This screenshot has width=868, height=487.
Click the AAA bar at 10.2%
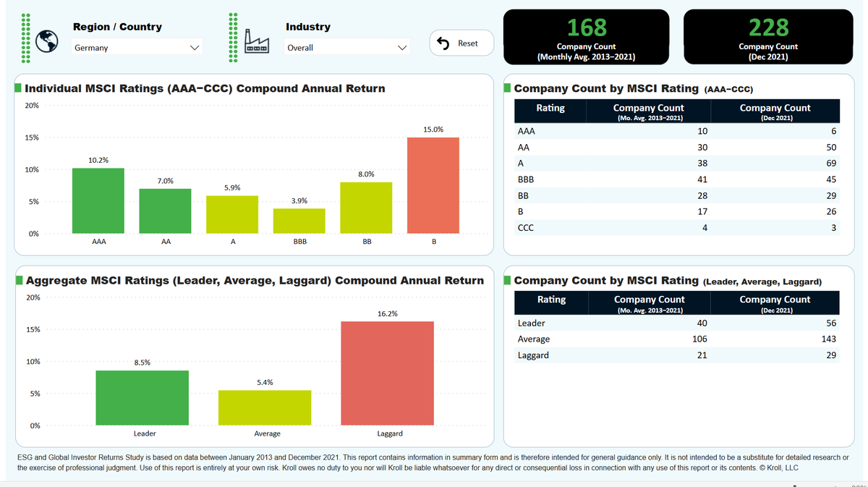click(98, 200)
